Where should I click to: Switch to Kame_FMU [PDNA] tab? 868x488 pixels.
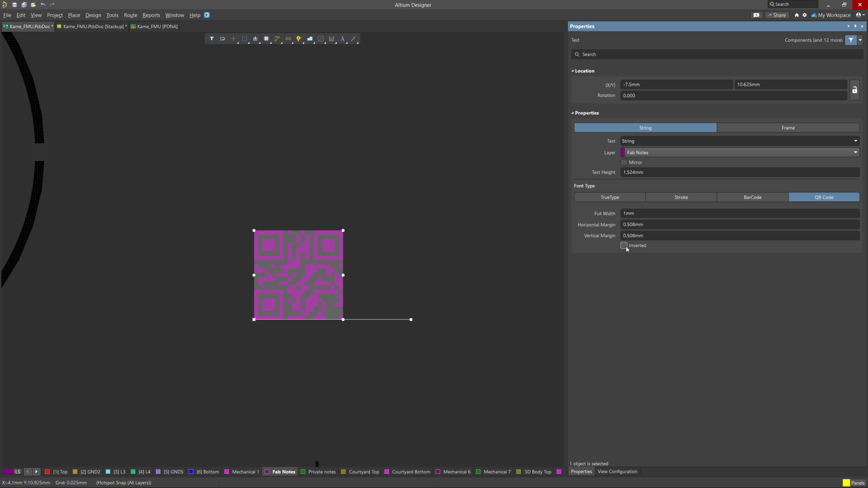point(154,26)
